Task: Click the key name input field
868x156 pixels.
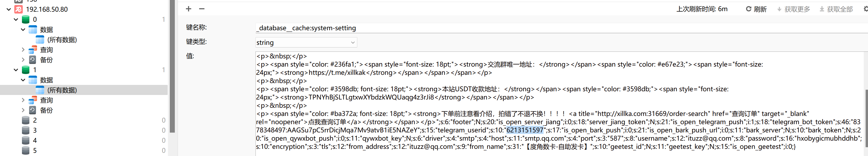Action: coord(539,28)
